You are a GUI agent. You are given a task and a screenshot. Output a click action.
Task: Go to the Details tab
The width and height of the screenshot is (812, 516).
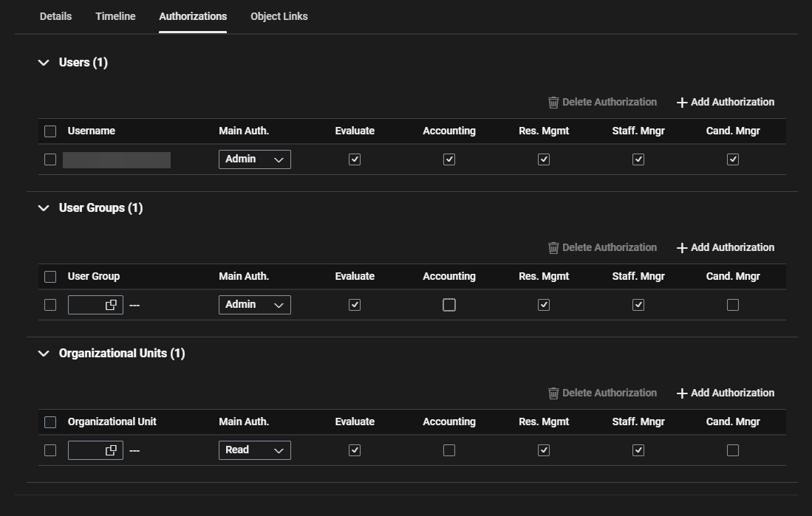(55, 16)
